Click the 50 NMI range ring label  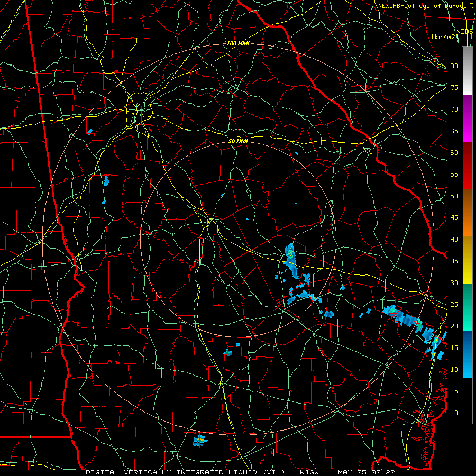point(239,141)
